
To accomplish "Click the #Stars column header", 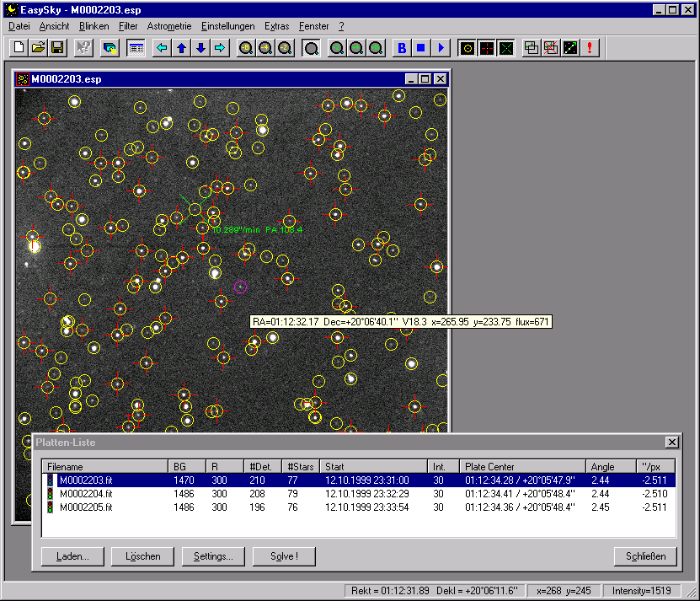I will click(x=301, y=466).
